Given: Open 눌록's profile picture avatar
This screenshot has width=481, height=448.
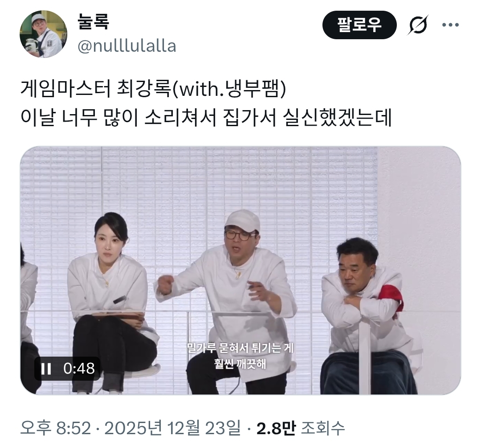Looking at the screenshot, I should coord(43,34).
